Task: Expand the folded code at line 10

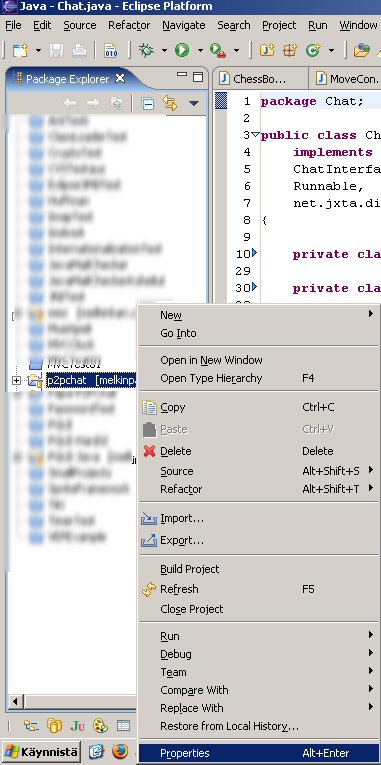Action: pyautogui.click(x=254, y=253)
